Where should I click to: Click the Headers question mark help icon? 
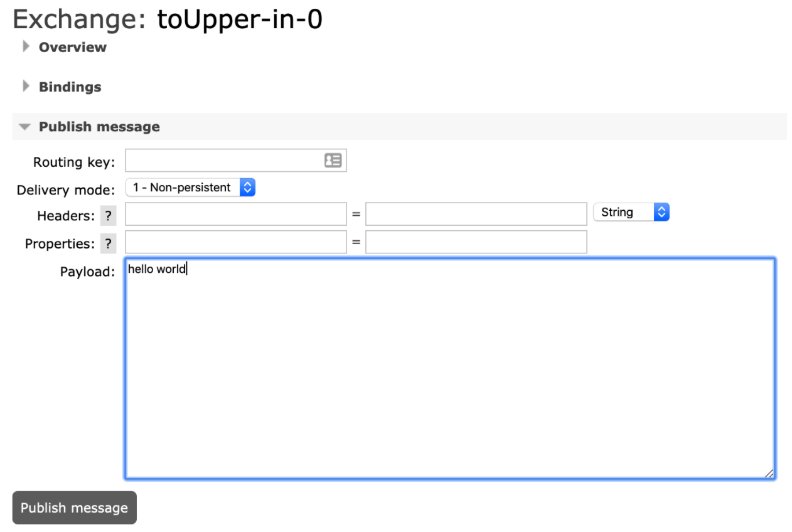(x=109, y=216)
